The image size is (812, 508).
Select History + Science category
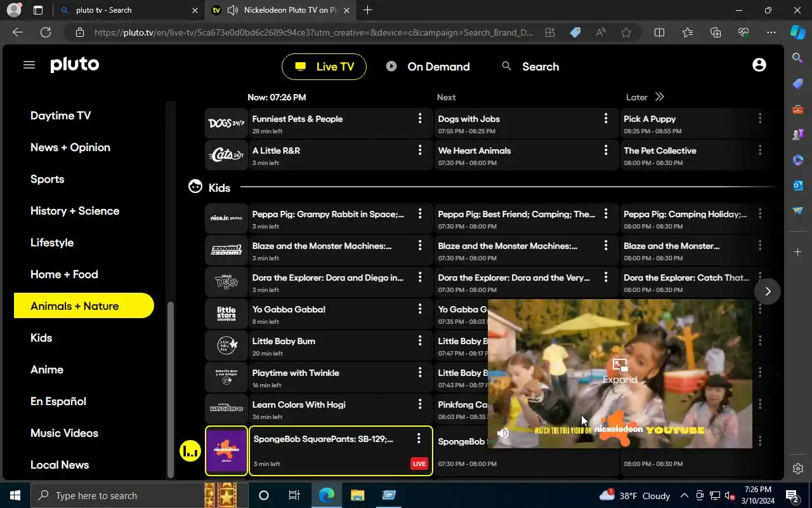(x=75, y=211)
